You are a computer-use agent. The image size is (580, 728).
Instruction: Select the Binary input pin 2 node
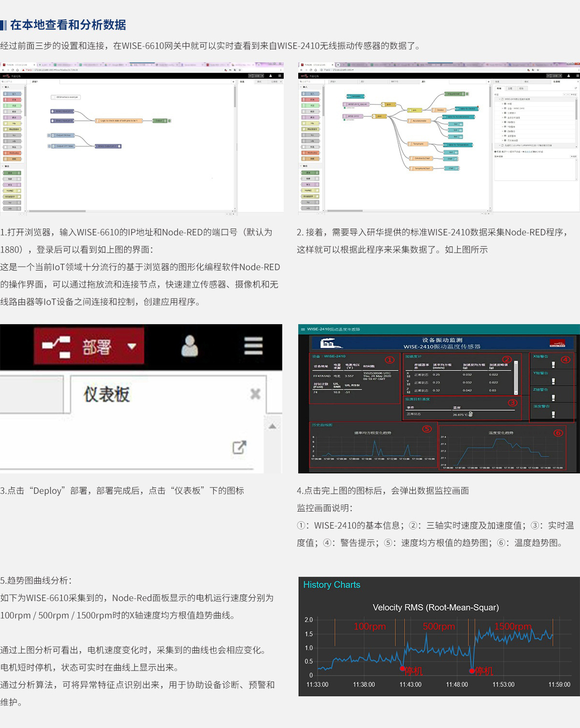click(x=62, y=120)
